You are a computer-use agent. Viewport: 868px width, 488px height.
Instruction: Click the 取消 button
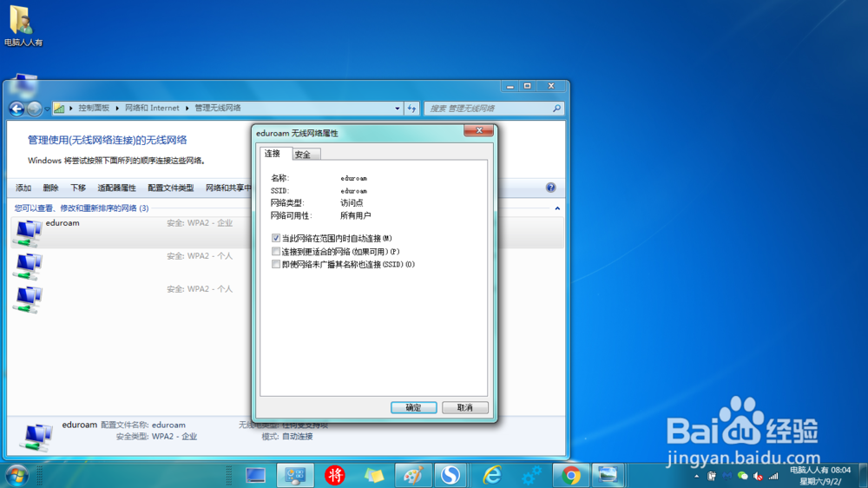coord(465,408)
